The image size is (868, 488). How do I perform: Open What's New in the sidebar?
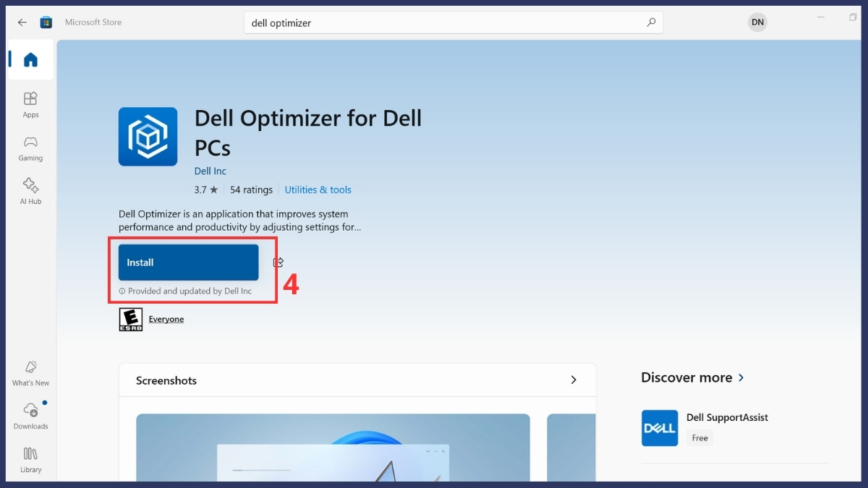click(30, 373)
